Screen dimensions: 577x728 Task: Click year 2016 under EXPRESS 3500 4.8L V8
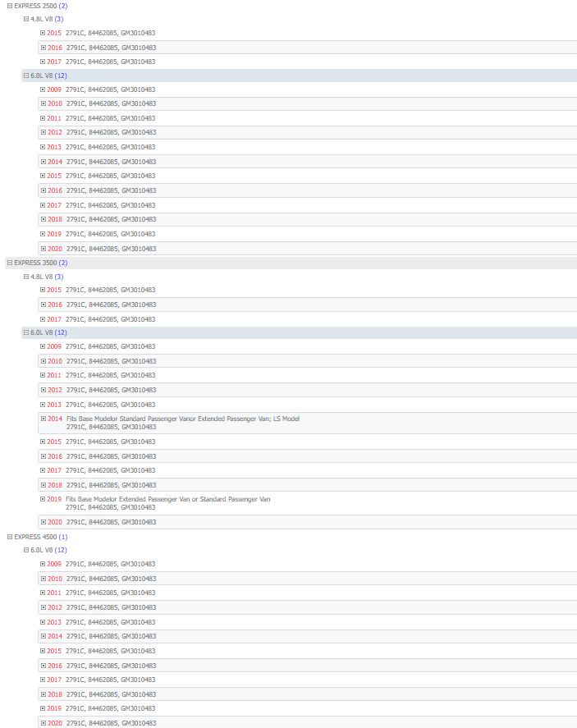coord(55,304)
